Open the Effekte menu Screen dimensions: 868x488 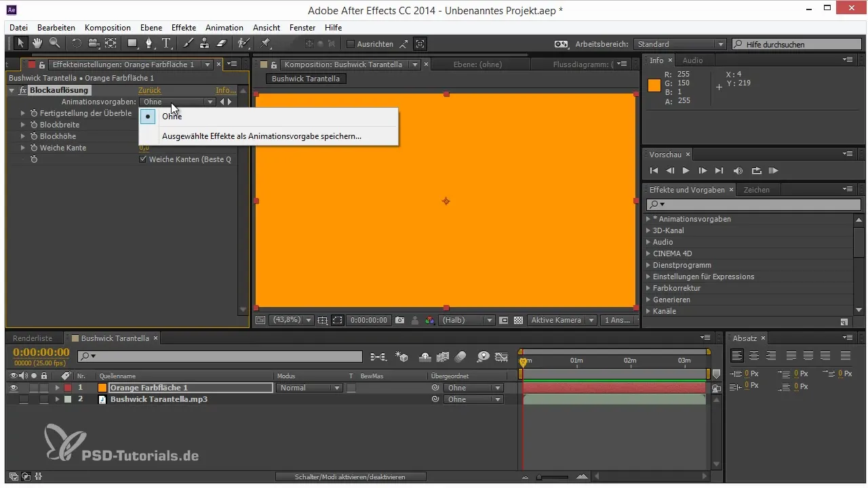184,28
